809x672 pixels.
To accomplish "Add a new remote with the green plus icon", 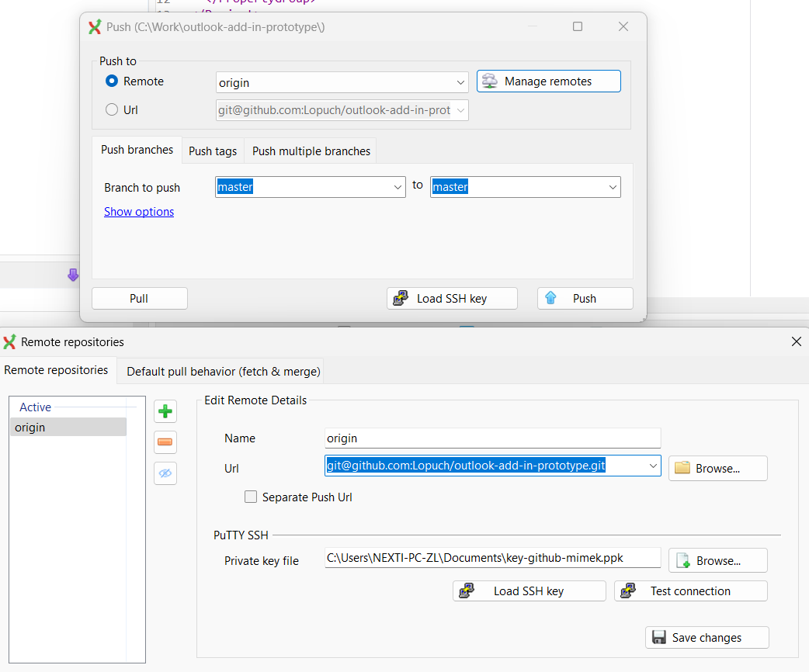I will [x=165, y=411].
